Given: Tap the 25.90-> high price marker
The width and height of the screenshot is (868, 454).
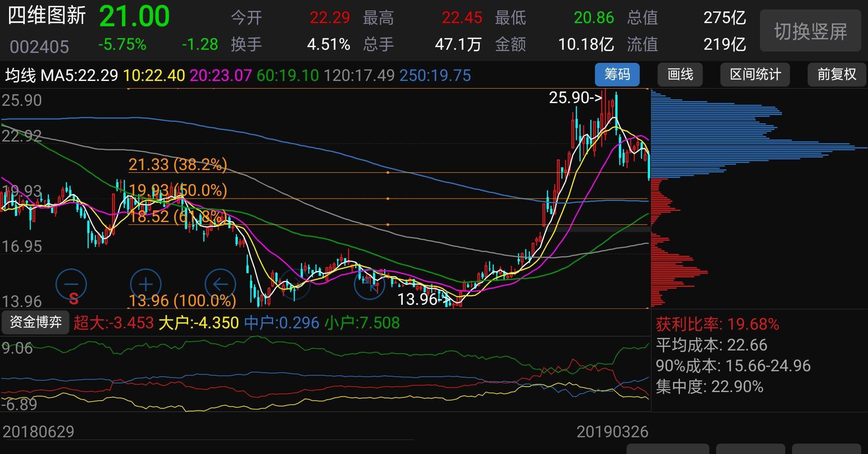Looking at the screenshot, I should pos(576,97).
